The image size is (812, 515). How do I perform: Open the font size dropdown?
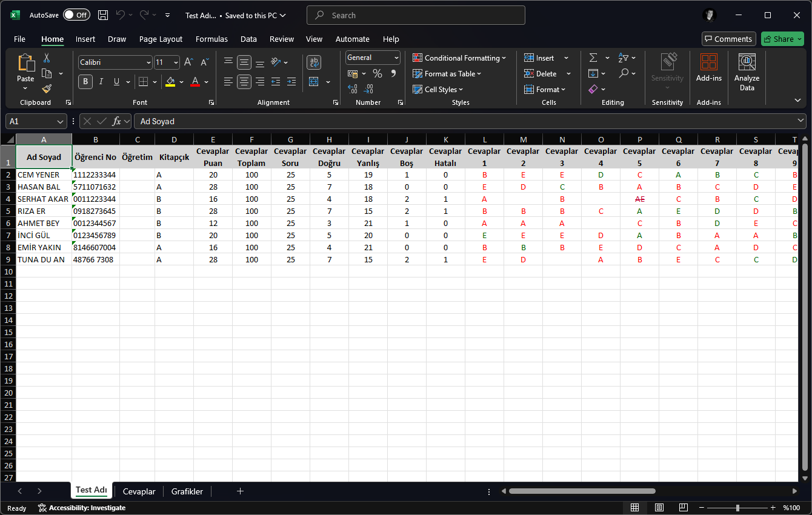(x=175, y=62)
